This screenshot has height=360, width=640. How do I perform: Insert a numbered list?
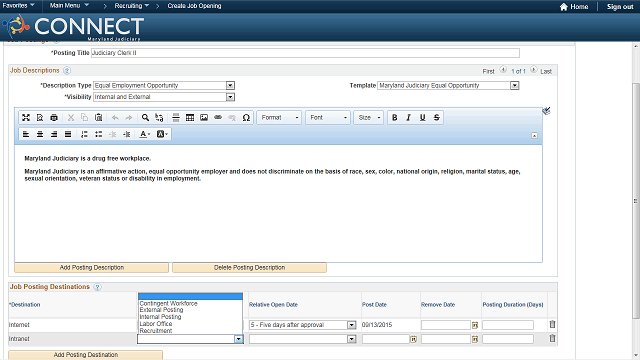tap(84, 134)
